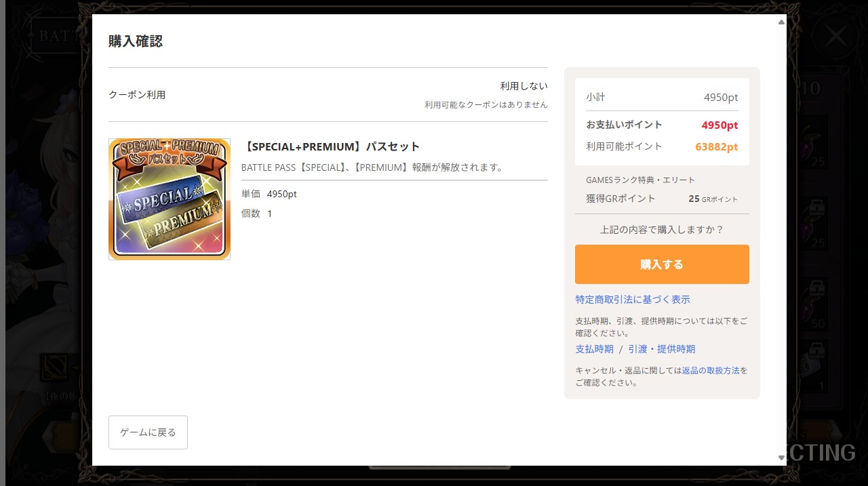The height and width of the screenshot is (486, 868).
Task: Open the 返品の取扱方法 link
Action: point(711,371)
